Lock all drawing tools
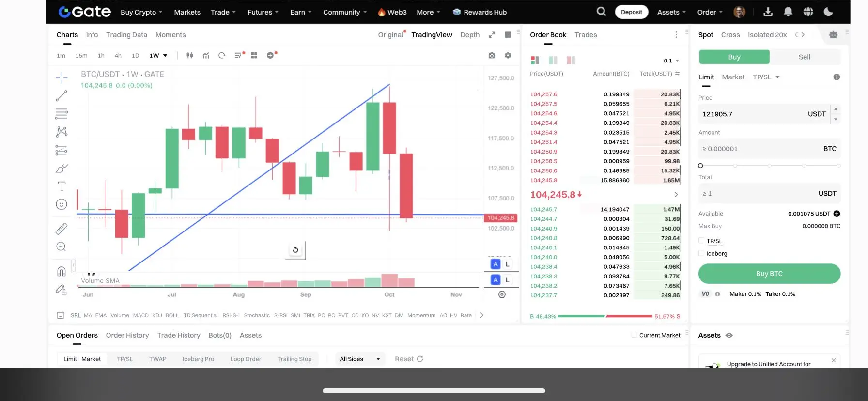The height and width of the screenshot is (401, 868). click(62, 290)
